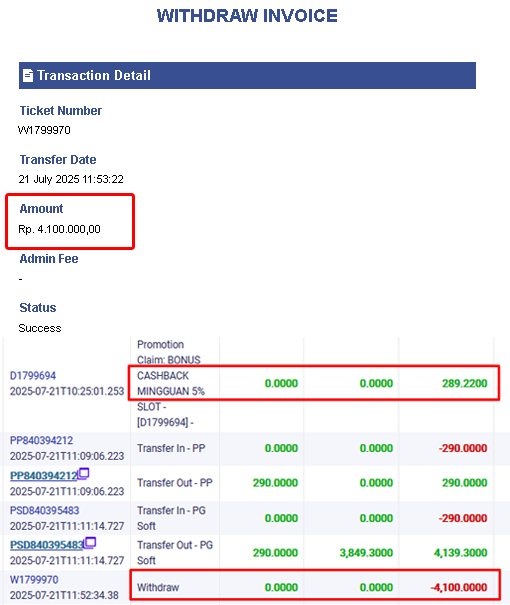Select the Success status value
The height and width of the screenshot is (605, 510).
(x=40, y=328)
